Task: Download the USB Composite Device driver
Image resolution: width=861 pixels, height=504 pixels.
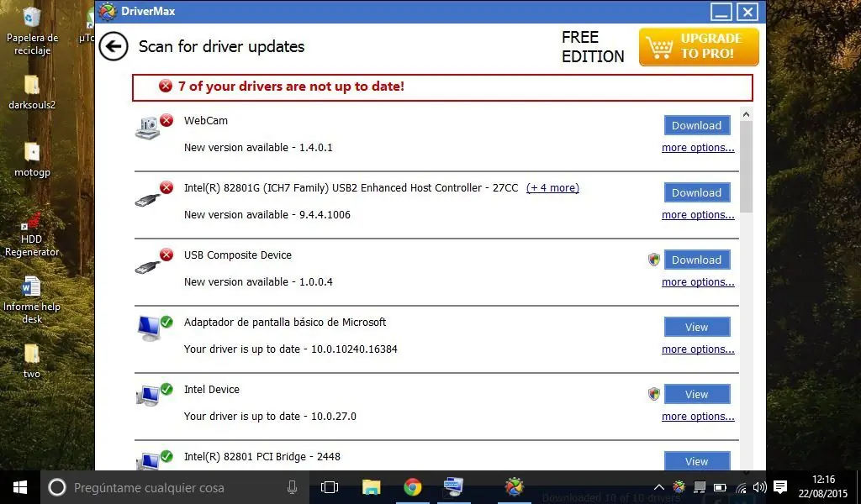Action: [x=697, y=260]
